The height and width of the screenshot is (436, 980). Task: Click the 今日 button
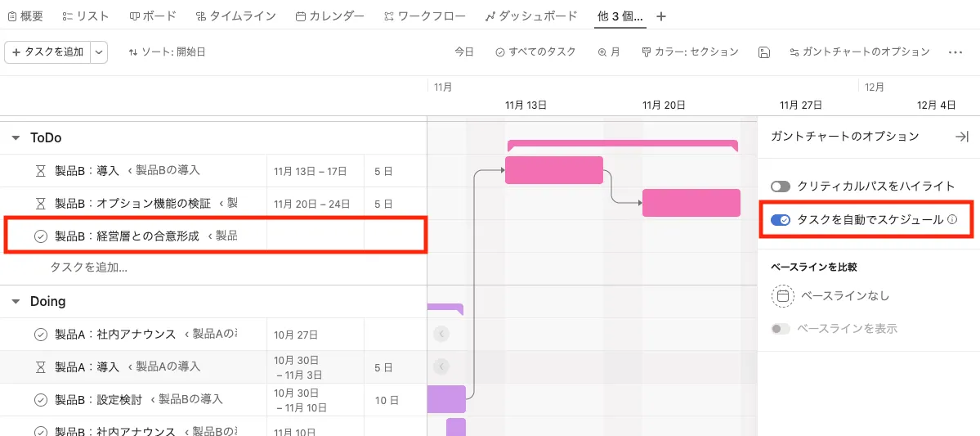click(x=464, y=52)
